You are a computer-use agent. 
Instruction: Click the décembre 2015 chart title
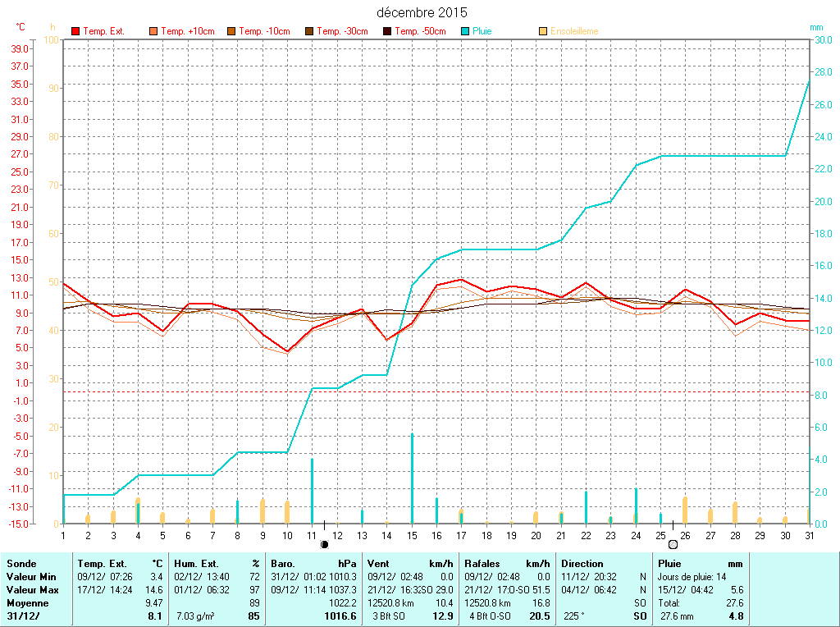pyautogui.click(x=422, y=12)
